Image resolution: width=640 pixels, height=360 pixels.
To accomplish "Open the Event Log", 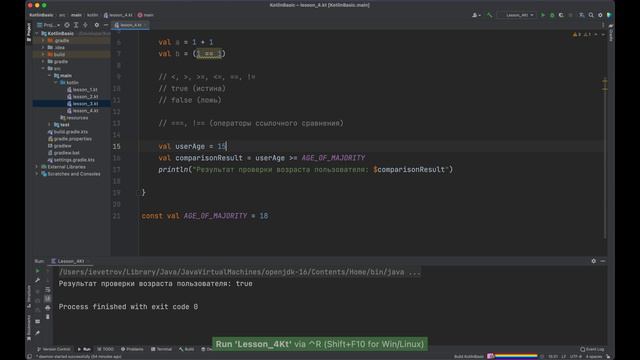I will pos(591,349).
